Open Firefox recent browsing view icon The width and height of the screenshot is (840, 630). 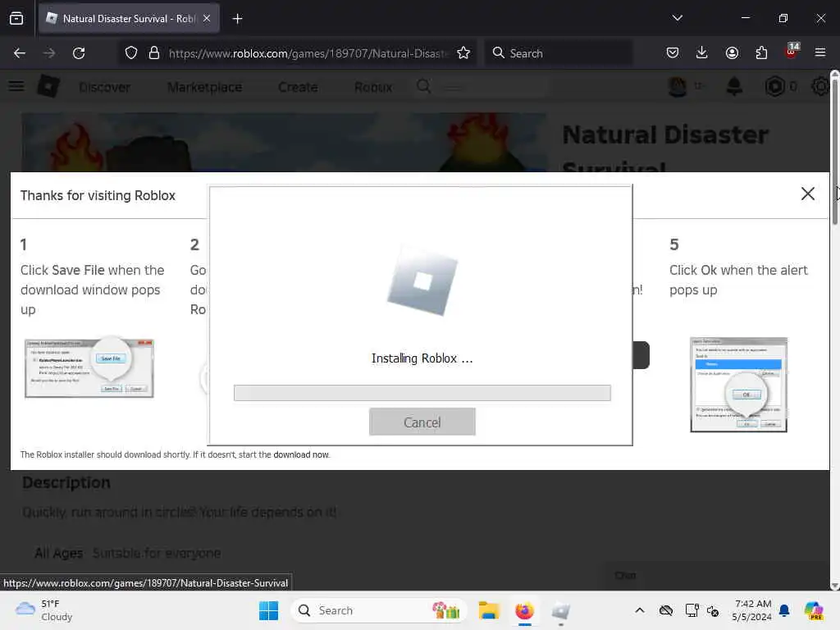tap(16, 19)
